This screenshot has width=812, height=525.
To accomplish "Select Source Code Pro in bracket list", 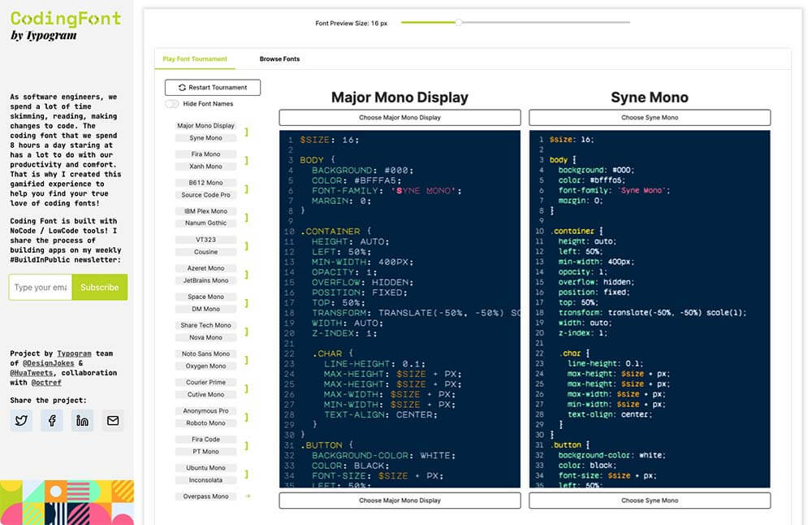I will (205, 195).
